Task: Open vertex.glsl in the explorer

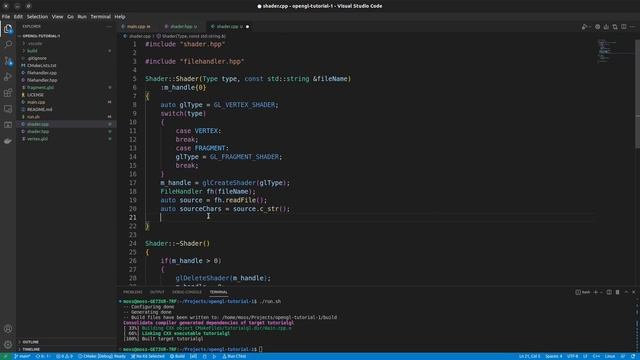Action: tap(38, 139)
